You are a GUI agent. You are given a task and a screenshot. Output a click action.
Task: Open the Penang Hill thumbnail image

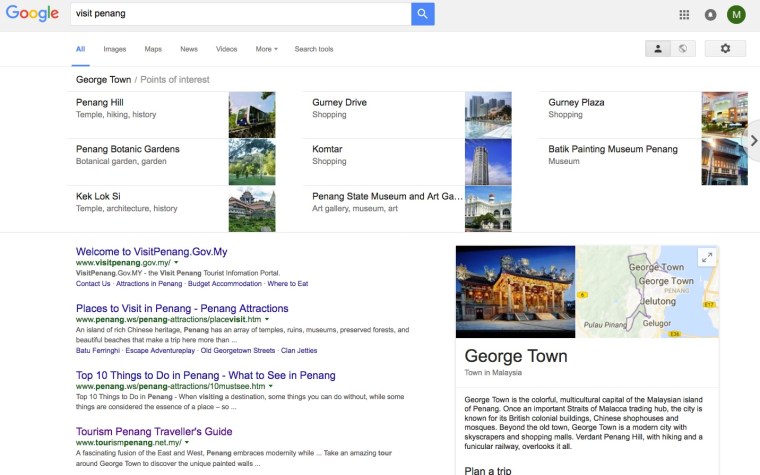(x=252, y=115)
